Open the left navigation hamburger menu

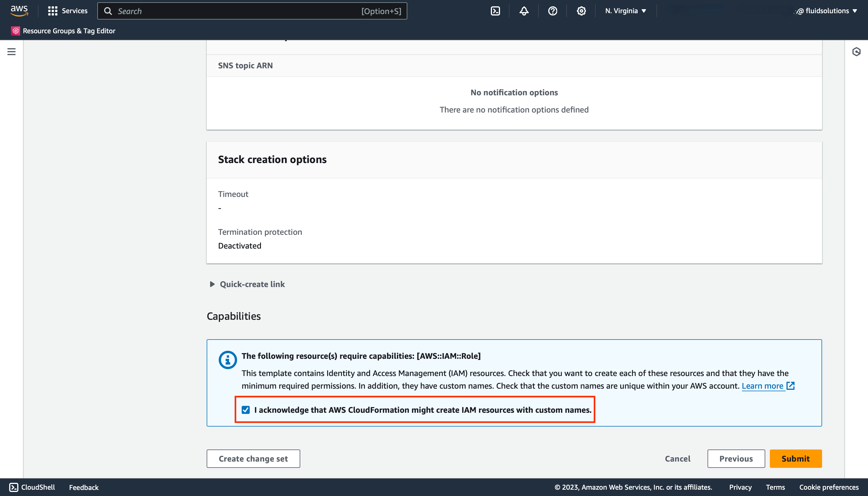[x=11, y=51]
